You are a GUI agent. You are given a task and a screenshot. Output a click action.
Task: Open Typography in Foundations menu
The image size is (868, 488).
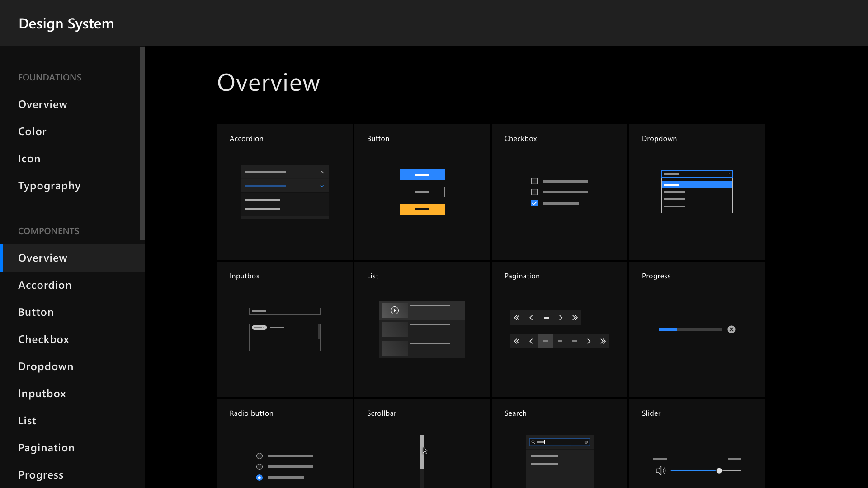point(49,186)
